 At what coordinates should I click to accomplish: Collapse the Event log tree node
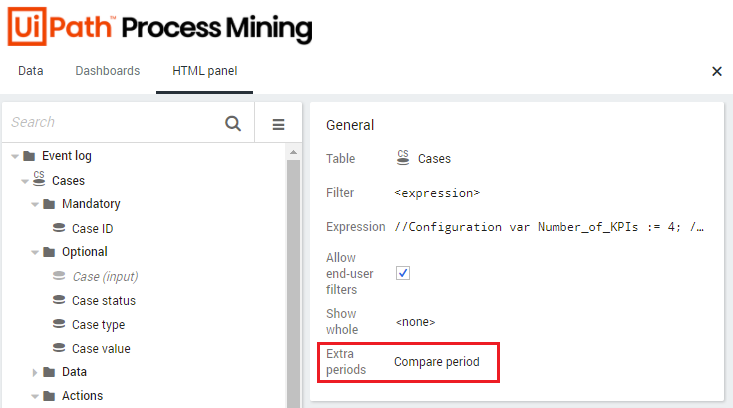click(14, 156)
